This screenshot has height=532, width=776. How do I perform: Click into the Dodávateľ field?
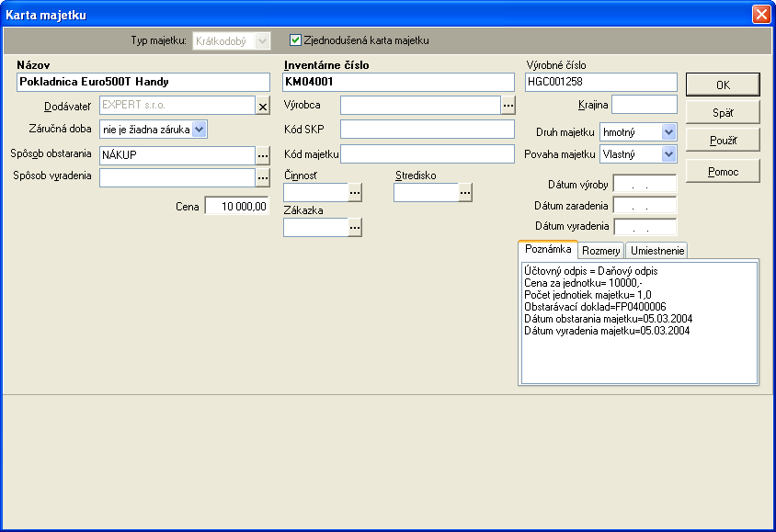(x=177, y=106)
